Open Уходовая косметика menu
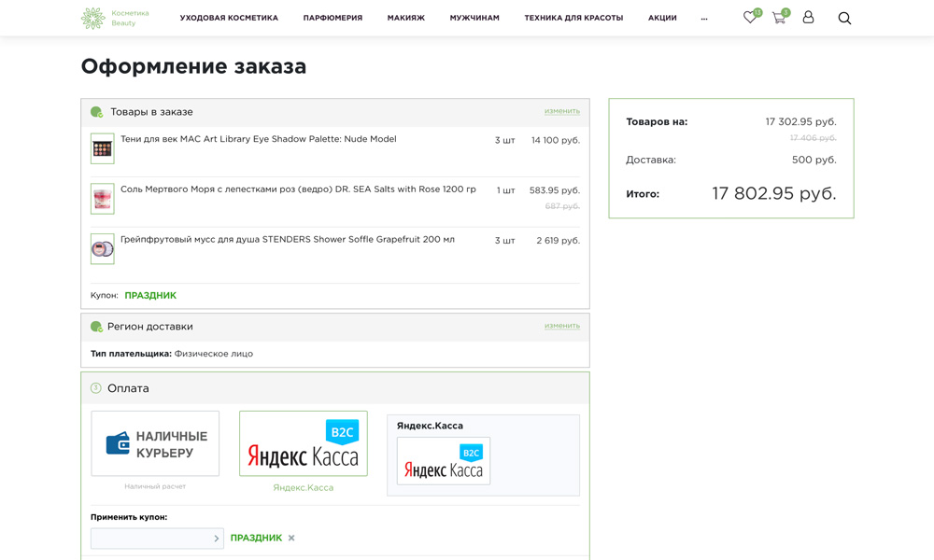Image resolution: width=934 pixels, height=560 pixels. point(229,18)
